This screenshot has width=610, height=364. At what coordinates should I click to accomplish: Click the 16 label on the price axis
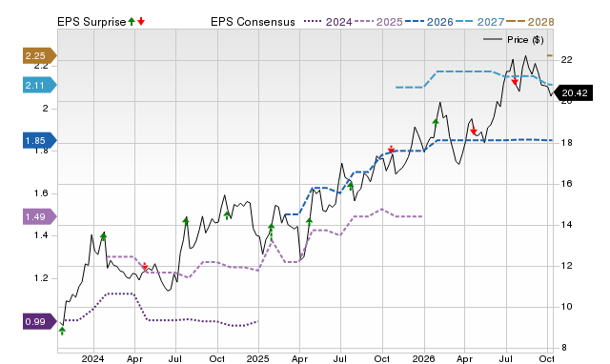tap(567, 184)
